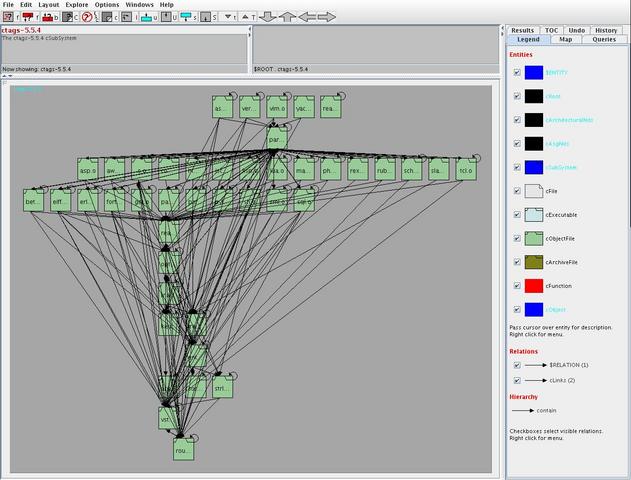Open the Edit menu
Screen dimensions: 631x480
26,4
